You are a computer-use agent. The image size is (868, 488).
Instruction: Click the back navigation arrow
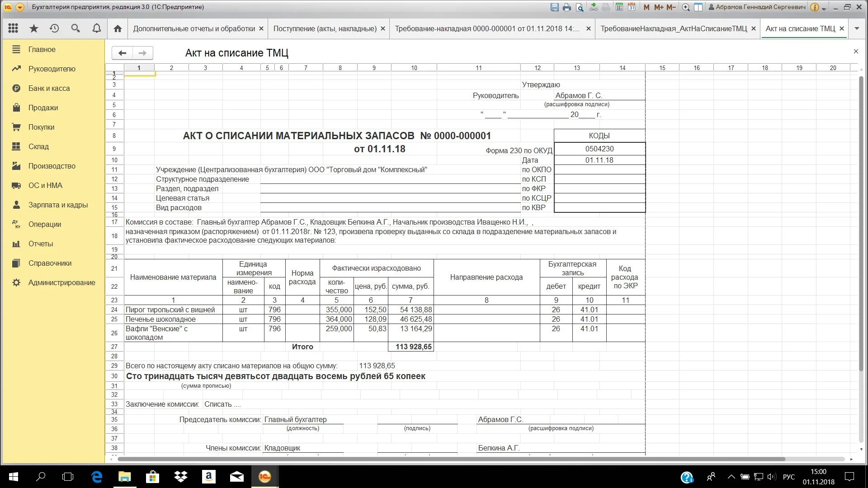[x=122, y=53]
